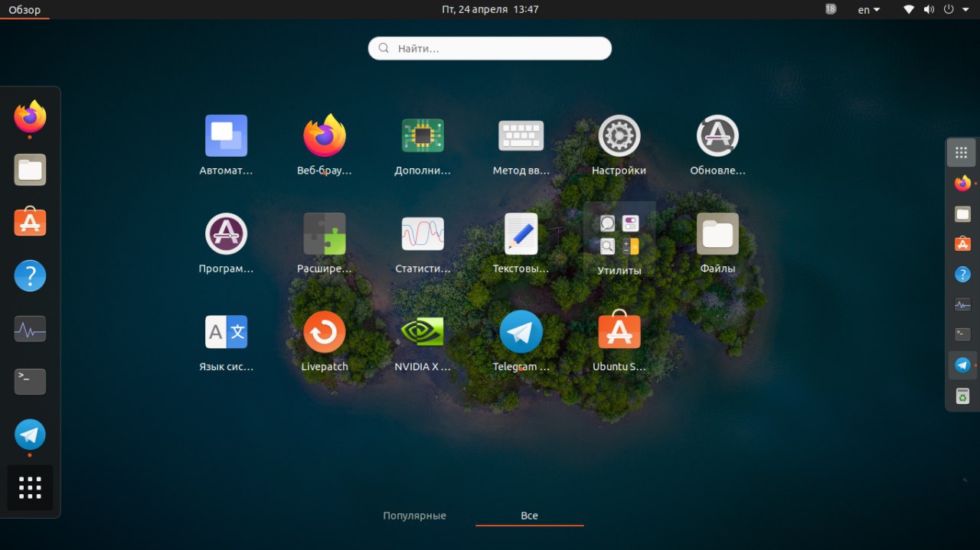Click Firefox in the right side panel
Viewport: 980px width, 550px height.
click(x=962, y=184)
